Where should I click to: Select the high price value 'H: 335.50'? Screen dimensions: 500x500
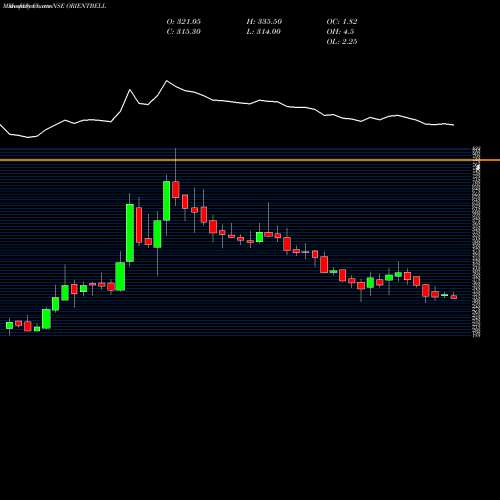[x=264, y=22]
